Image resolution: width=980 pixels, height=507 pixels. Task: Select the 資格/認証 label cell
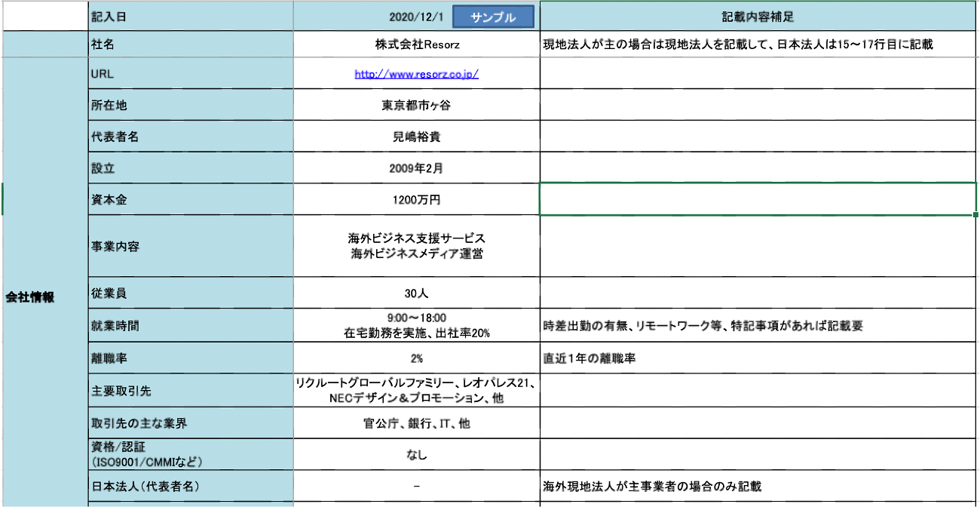190,455
